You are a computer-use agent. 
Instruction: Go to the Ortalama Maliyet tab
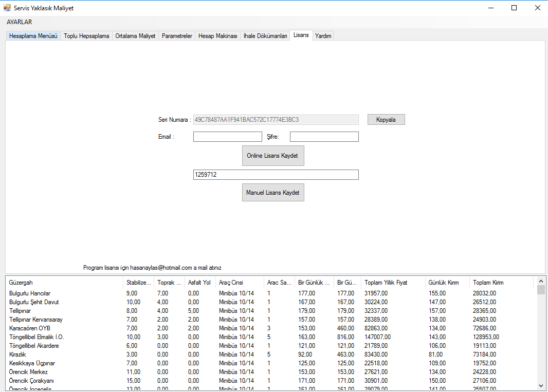click(135, 36)
